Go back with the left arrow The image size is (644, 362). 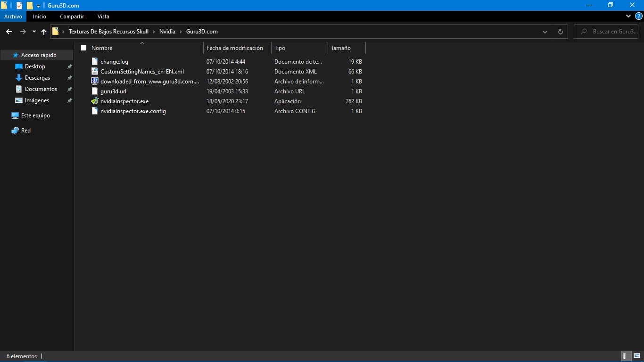(x=8, y=32)
